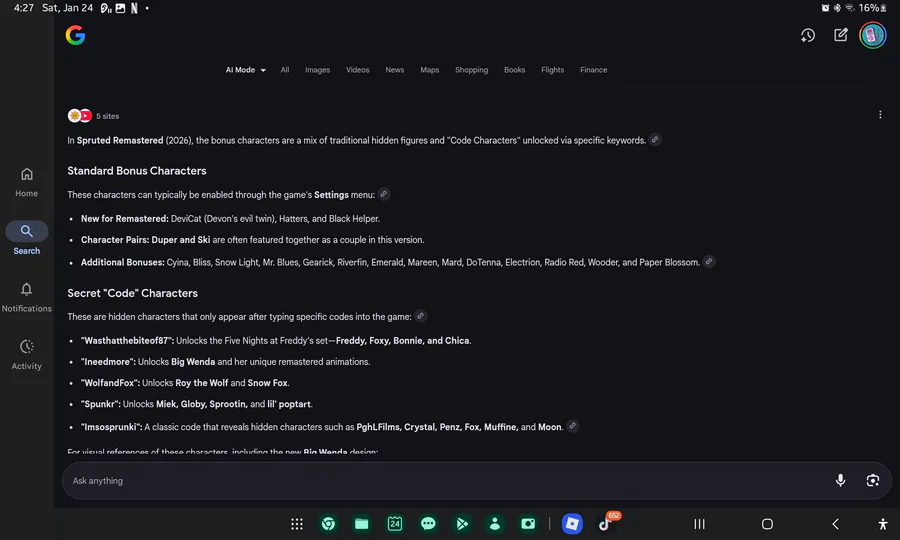Tap the 16% battery indicator
Image resolution: width=900 pixels, height=540 pixels.
click(872, 8)
